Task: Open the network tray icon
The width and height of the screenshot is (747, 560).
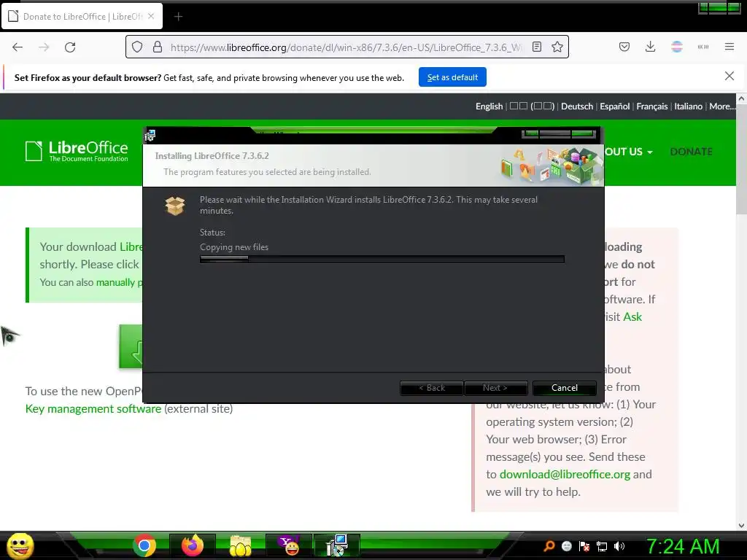Action: click(x=602, y=546)
